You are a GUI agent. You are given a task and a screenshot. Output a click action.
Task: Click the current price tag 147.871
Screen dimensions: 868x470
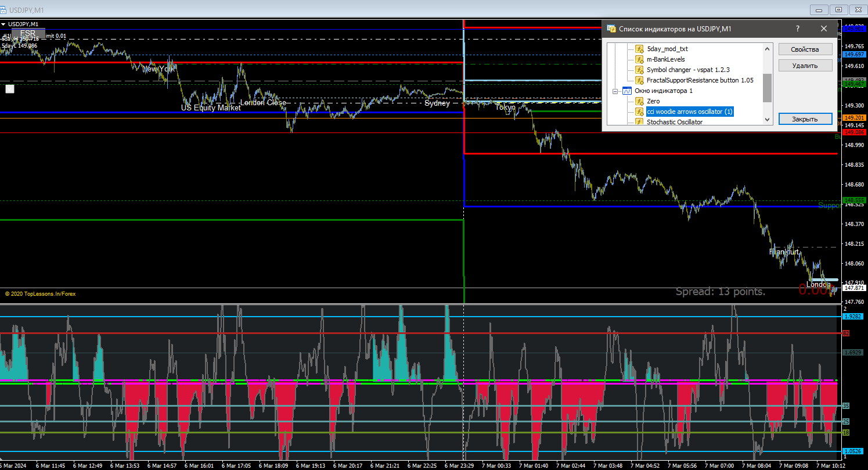853,288
